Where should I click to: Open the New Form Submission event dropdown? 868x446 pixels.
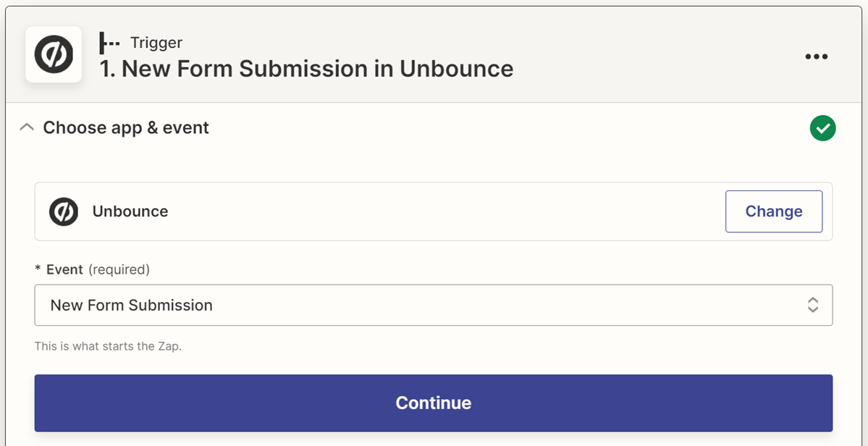(x=420, y=305)
